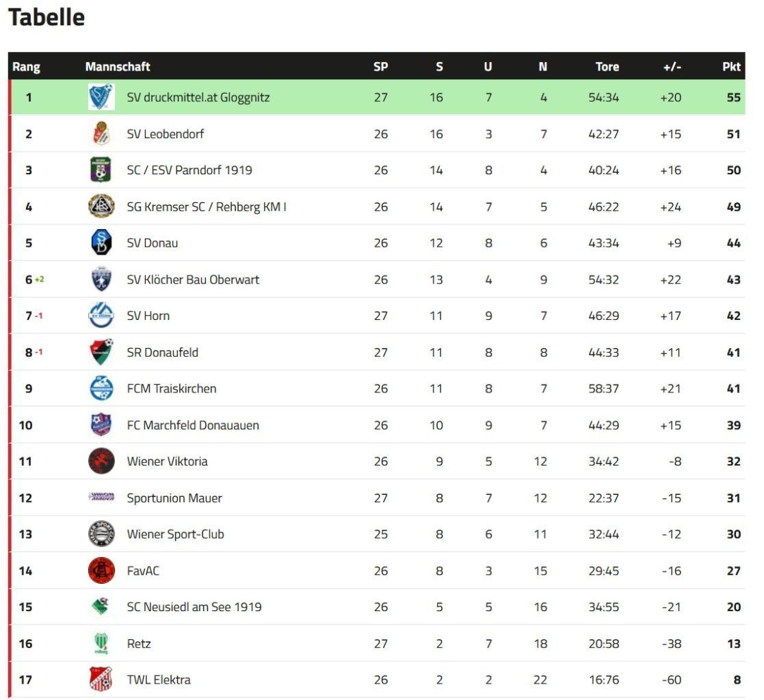The image size is (764, 700).
Task: Click the Mannschaft column header
Action: 118,66
